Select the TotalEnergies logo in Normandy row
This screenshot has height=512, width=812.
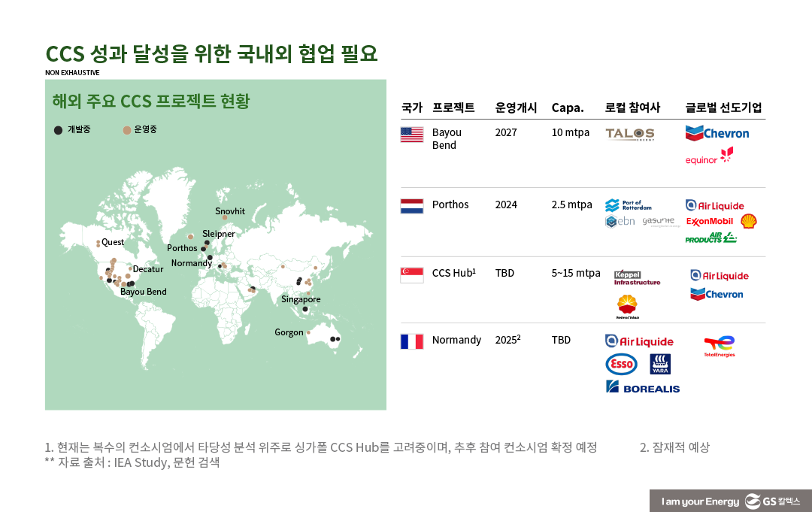coord(720,345)
